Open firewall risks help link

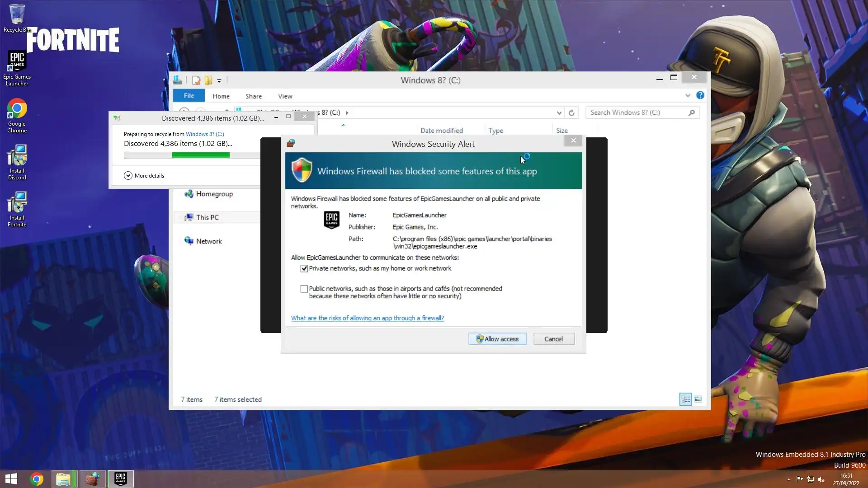(367, 318)
